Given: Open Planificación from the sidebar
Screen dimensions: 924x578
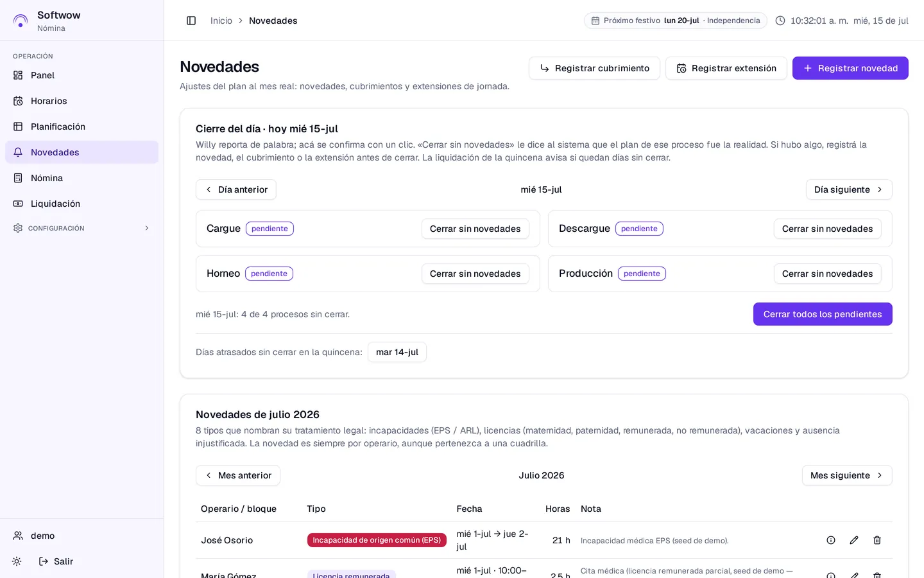Looking at the screenshot, I should pos(81,127).
